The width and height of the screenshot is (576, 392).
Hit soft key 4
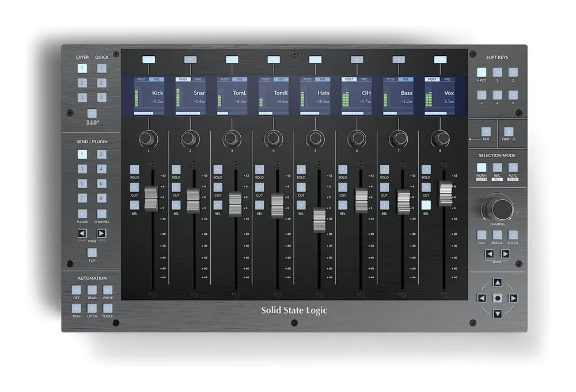point(497,95)
